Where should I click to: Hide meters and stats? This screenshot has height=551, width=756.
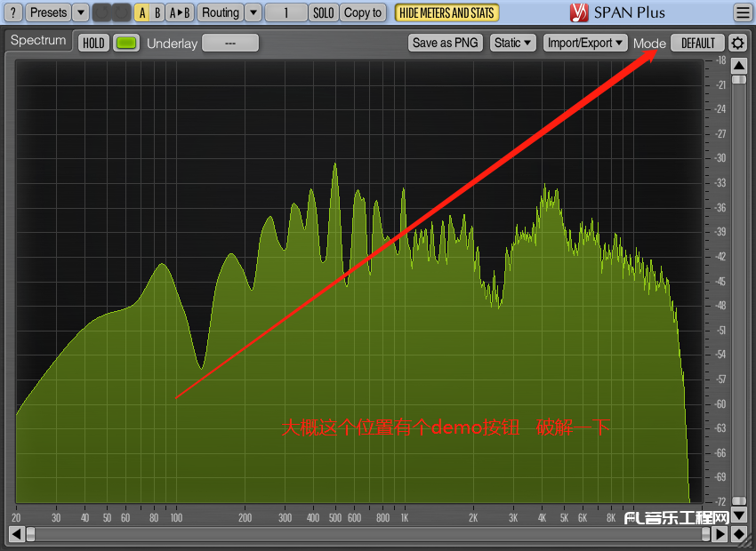pyautogui.click(x=446, y=12)
